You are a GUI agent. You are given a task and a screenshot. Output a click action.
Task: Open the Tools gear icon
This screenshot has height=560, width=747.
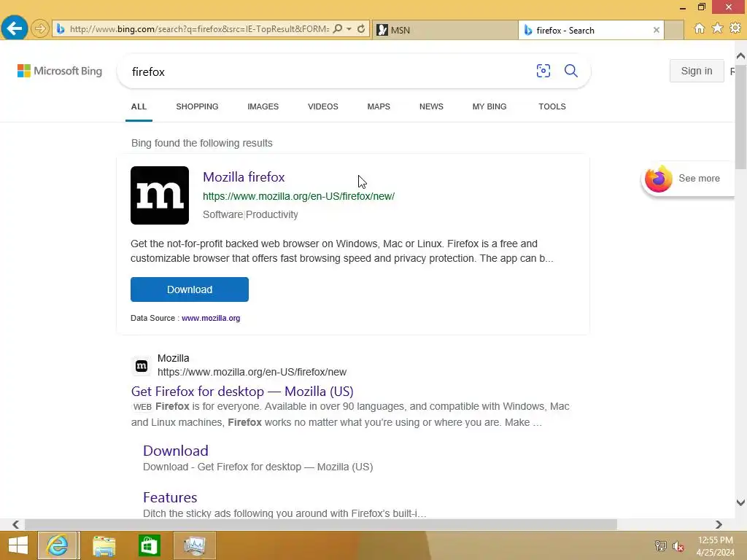735,28
